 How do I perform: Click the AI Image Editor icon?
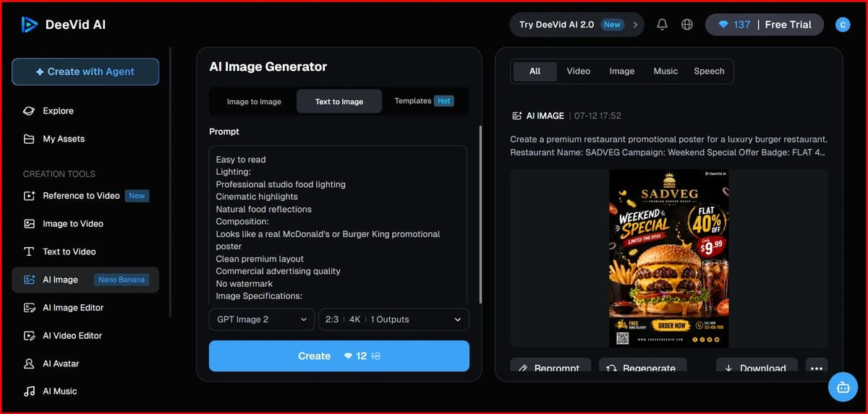(x=29, y=308)
